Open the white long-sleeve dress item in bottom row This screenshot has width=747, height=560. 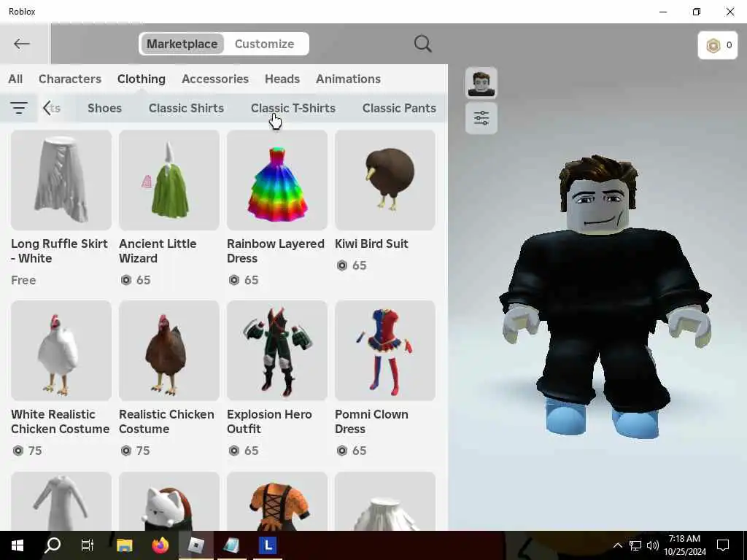click(x=61, y=501)
